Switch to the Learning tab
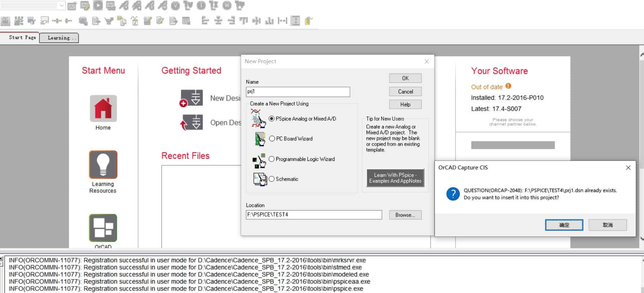Viewport: 644px width, 293px height. pos(59,38)
